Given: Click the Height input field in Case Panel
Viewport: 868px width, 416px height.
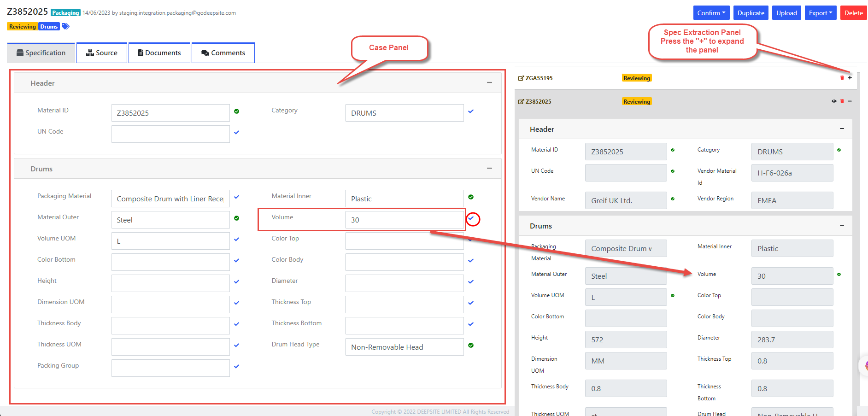Looking at the screenshot, I should [x=170, y=283].
